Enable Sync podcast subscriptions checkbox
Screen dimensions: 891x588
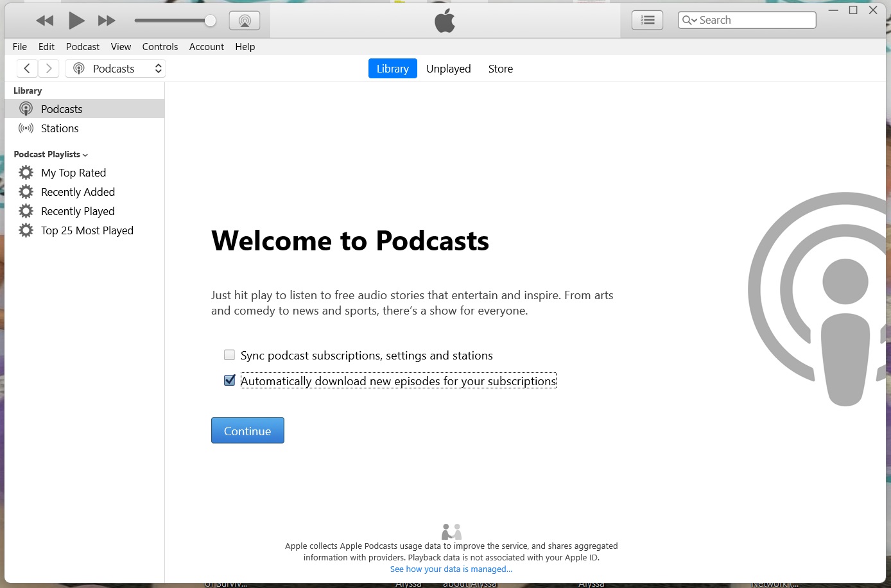[x=229, y=355]
